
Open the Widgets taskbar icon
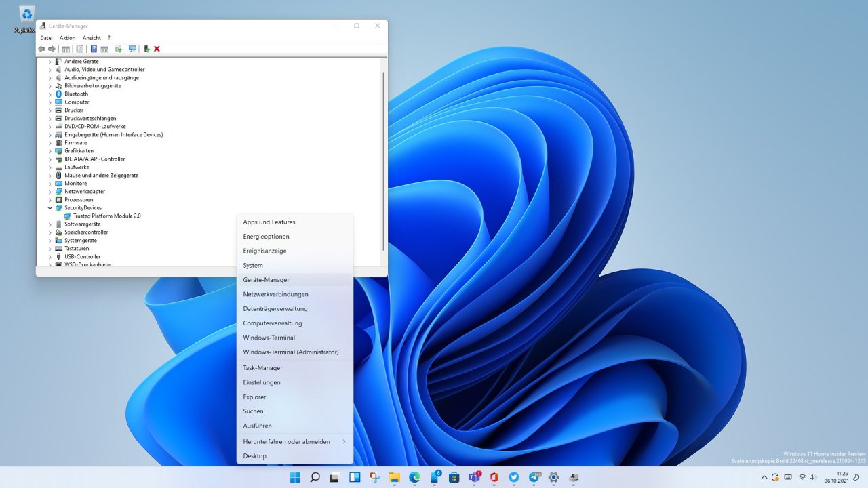355,477
